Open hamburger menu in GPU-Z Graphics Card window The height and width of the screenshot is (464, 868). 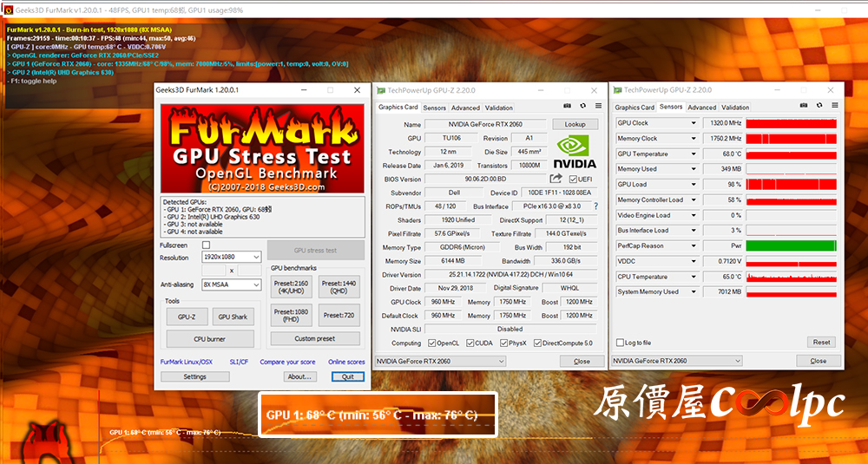tap(598, 106)
